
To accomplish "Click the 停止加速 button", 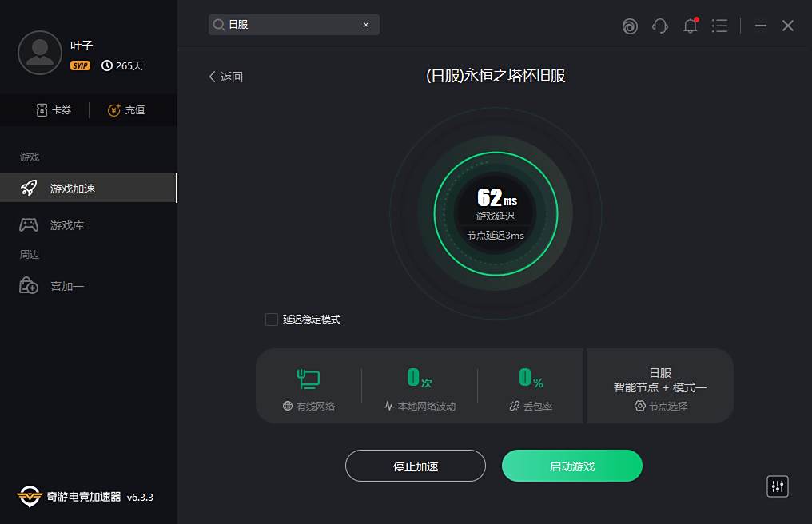I will click(x=415, y=466).
